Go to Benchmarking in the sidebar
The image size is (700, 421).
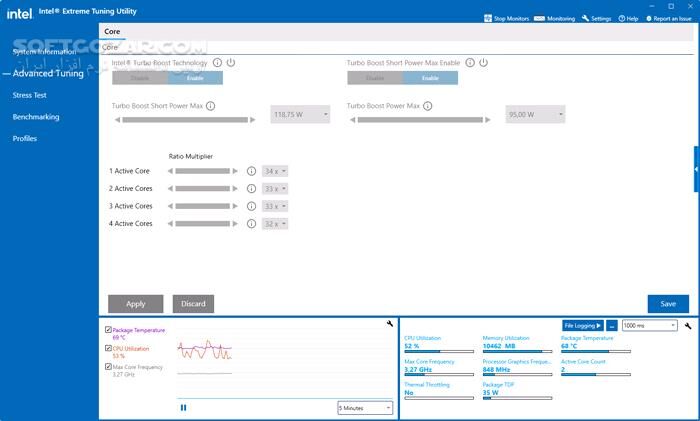35,117
